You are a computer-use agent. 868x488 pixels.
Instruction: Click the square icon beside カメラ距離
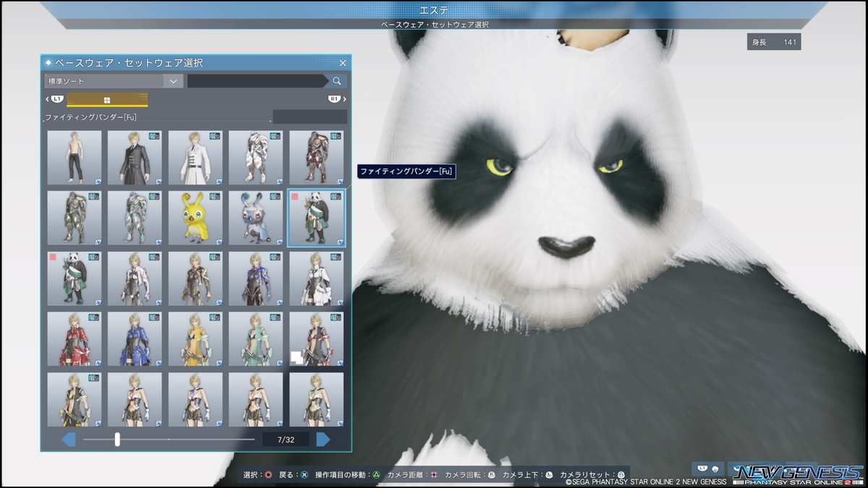434,475
